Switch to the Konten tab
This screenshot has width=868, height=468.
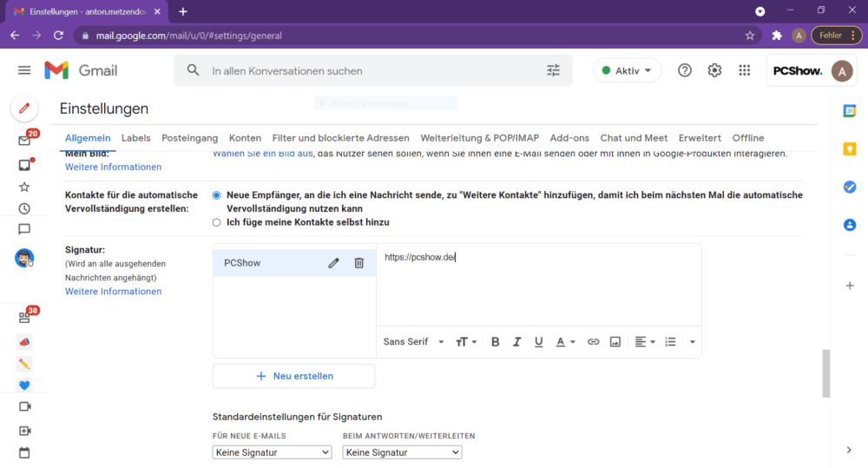(245, 138)
